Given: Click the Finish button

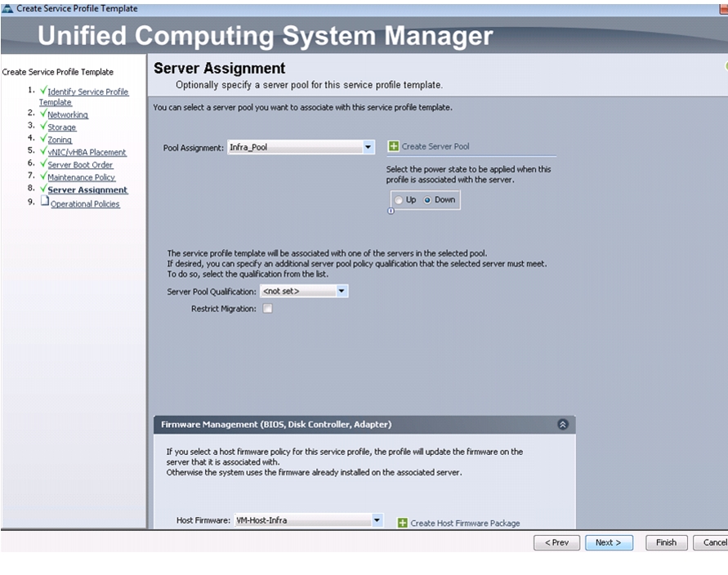Looking at the screenshot, I should 666,542.
